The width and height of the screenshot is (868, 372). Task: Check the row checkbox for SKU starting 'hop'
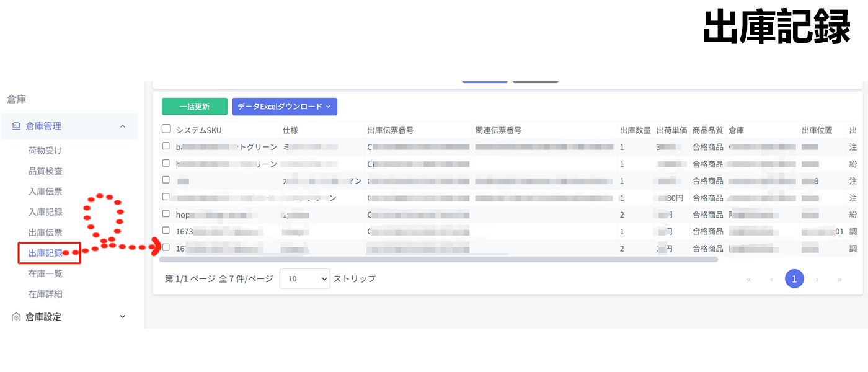point(166,213)
